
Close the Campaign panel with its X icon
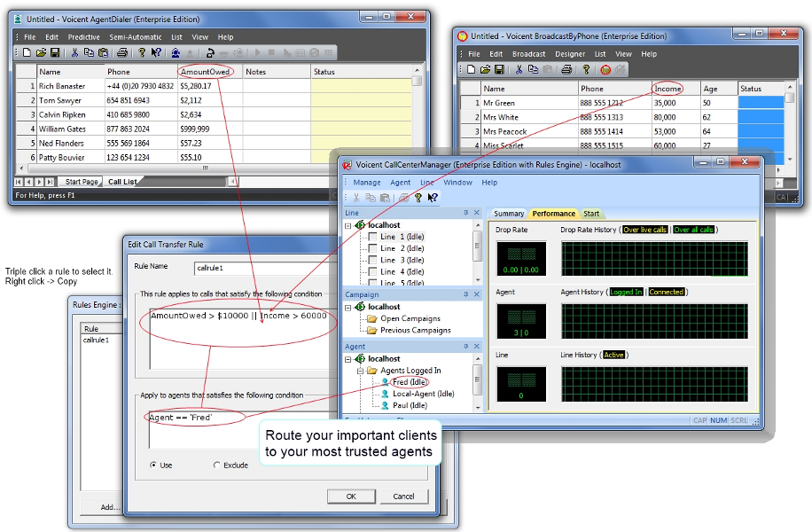click(477, 293)
